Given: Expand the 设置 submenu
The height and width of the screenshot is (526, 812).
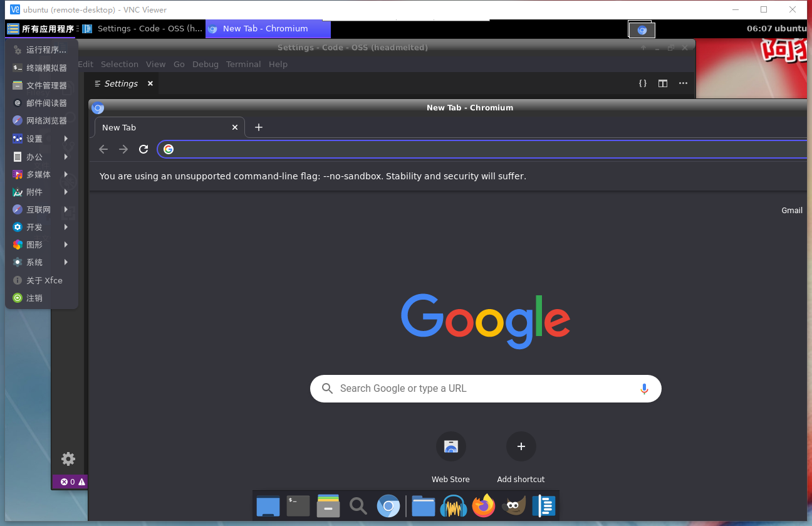Looking at the screenshot, I should click(x=41, y=139).
